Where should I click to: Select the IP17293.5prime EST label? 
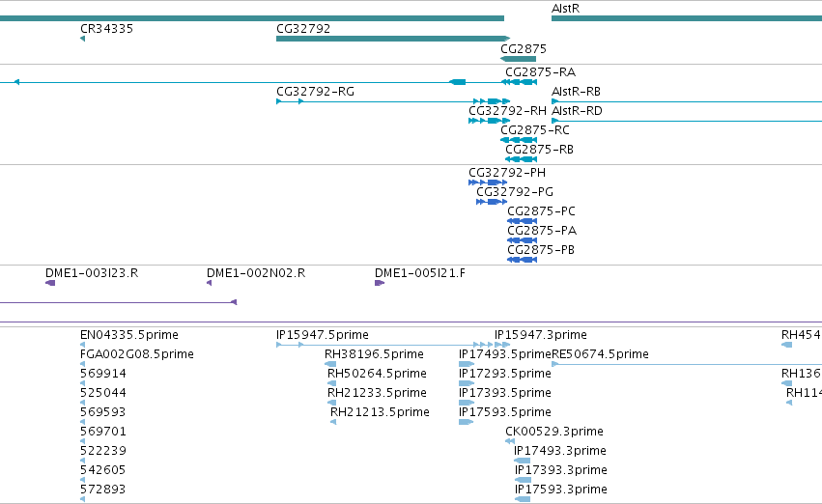[505, 374]
